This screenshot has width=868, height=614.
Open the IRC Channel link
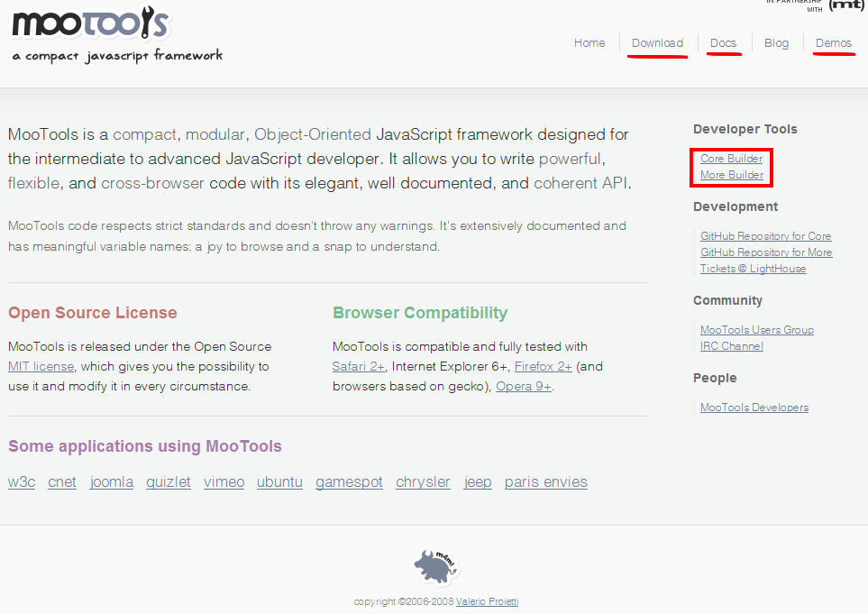point(731,346)
